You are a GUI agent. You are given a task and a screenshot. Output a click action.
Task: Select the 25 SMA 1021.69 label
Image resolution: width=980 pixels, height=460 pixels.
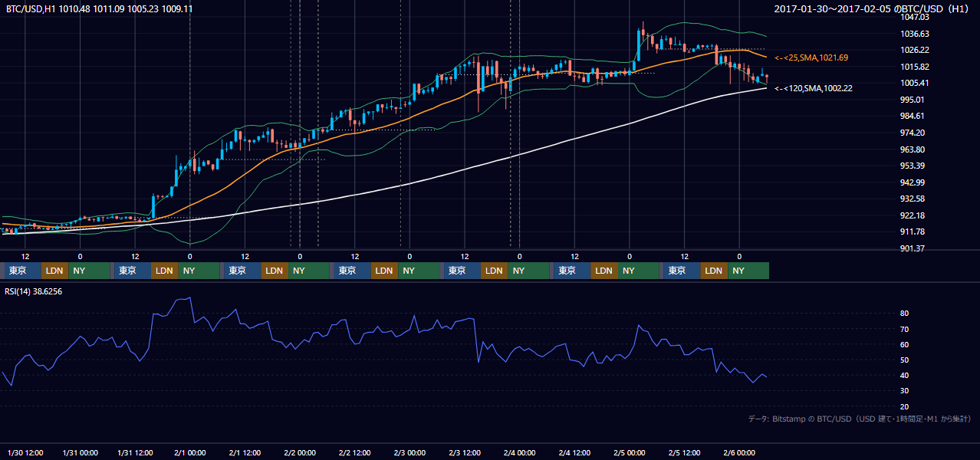pyautogui.click(x=811, y=58)
